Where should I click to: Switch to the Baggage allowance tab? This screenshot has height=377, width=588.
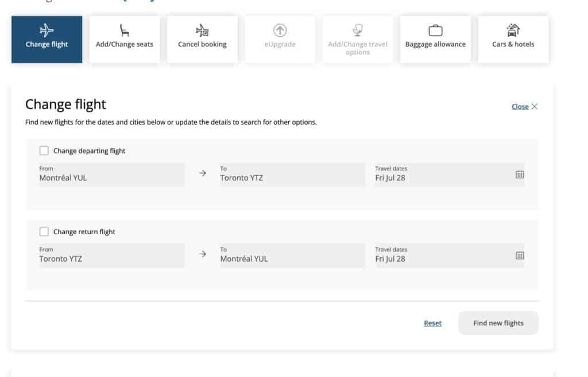(435, 39)
